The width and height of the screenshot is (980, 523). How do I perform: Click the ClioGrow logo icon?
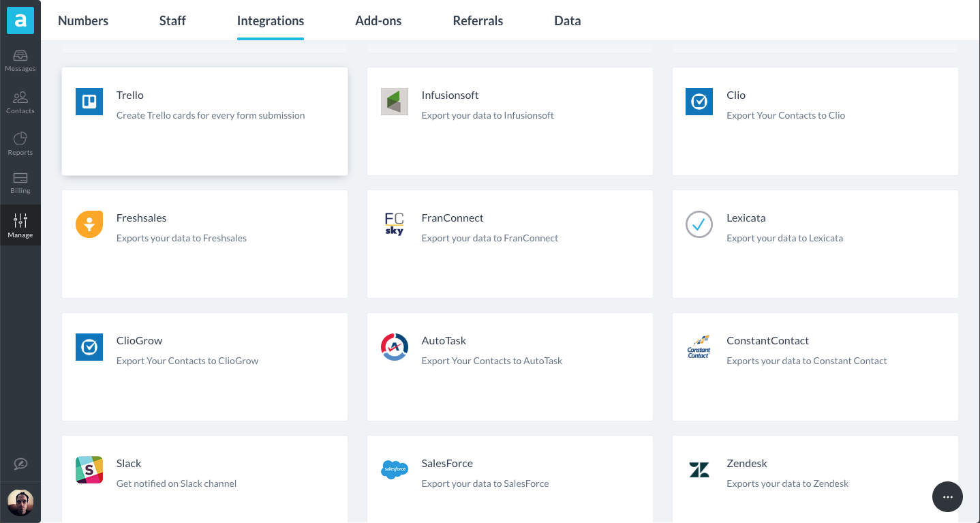click(89, 347)
